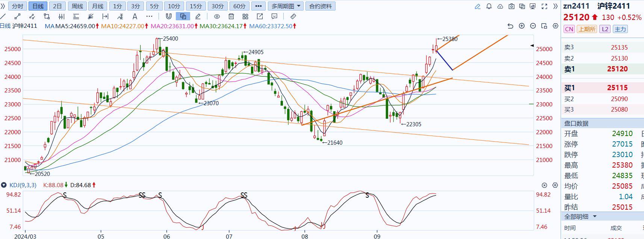This screenshot has height=239, width=644.
Task: Enter fullscreen chart mode
Action: click(544, 6)
